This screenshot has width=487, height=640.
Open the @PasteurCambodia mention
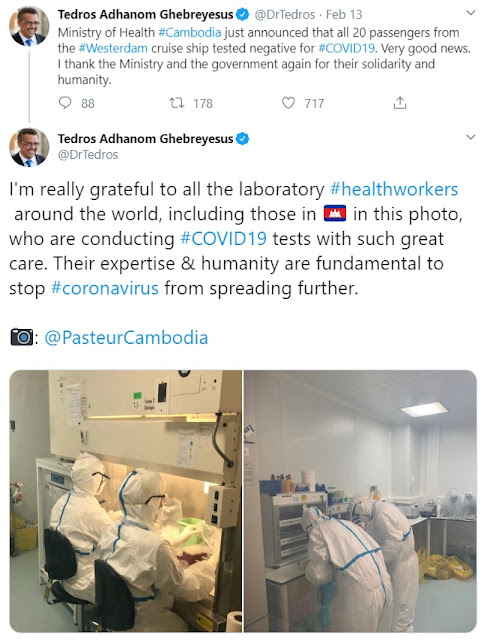coord(126,338)
